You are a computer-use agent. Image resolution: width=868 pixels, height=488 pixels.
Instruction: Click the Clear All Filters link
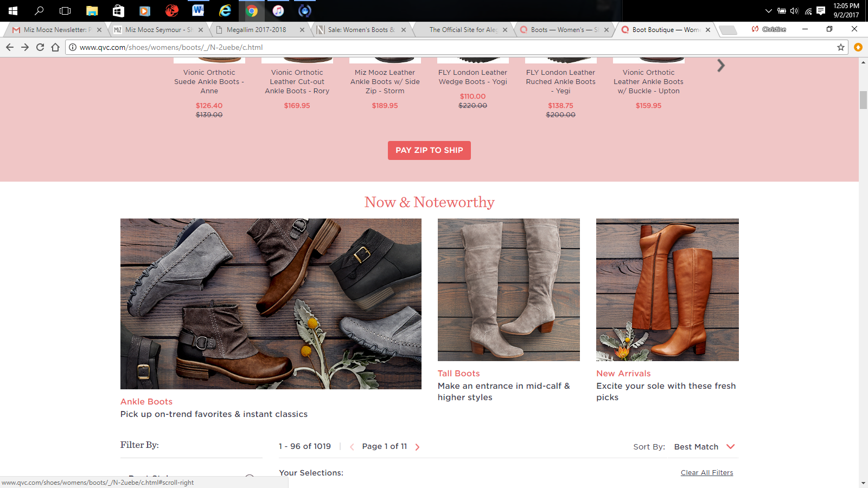(x=706, y=473)
